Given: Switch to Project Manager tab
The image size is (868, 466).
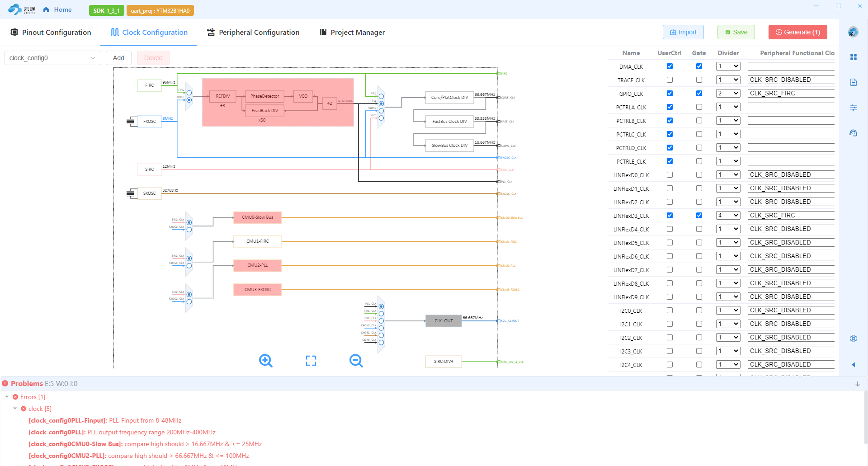Looking at the screenshot, I should click(x=352, y=32).
